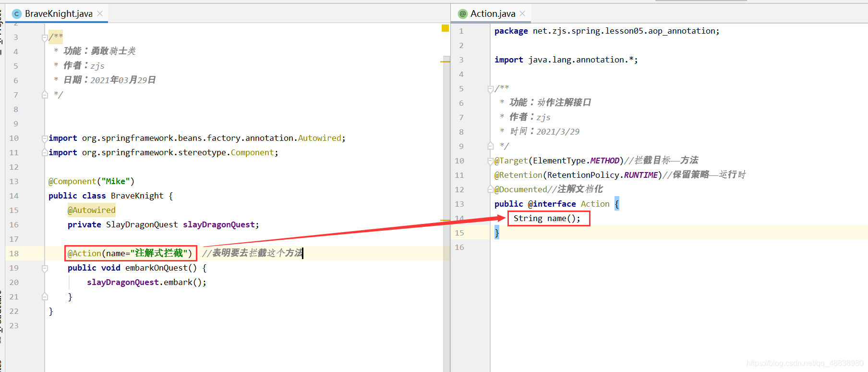Screen dimensions: 868x372
Task: Click the slayDragonQuest.embark() call
Action: click(146, 282)
